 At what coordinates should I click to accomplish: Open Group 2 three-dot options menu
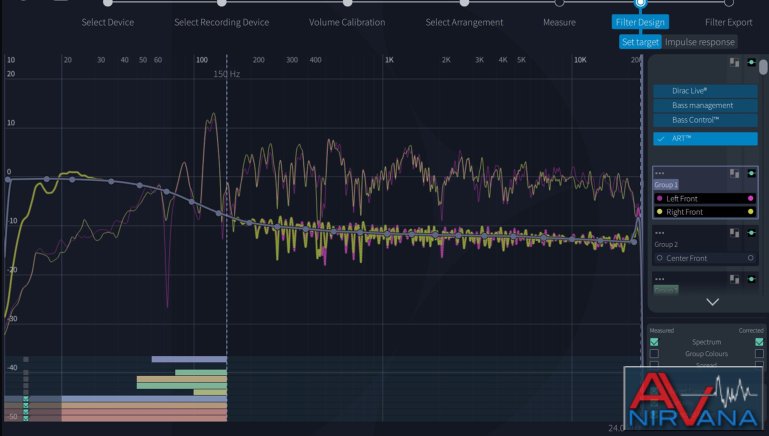pos(660,231)
